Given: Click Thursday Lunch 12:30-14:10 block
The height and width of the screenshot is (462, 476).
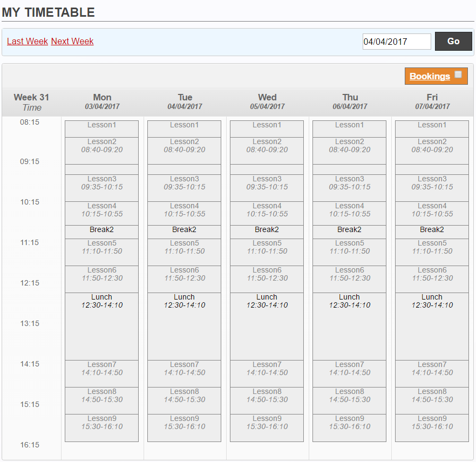Looking at the screenshot, I should (x=349, y=327).
